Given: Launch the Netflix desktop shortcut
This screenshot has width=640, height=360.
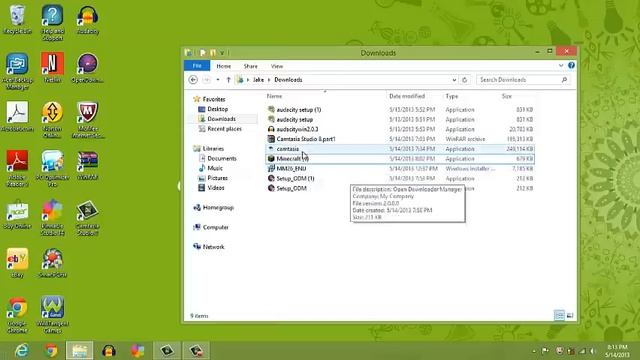Looking at the screenshot, I should tap(52, 68).
